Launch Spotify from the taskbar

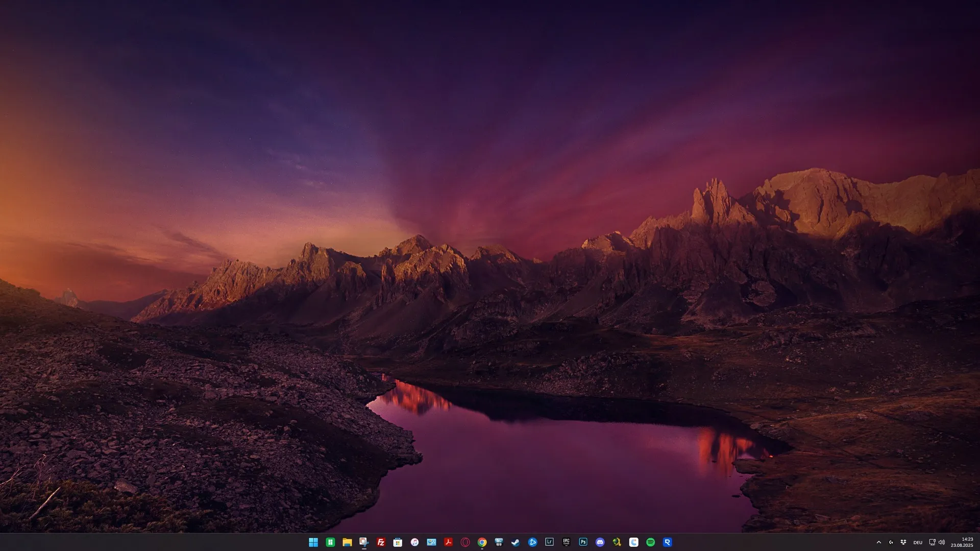pyautogui.click(x=650, y=542)
